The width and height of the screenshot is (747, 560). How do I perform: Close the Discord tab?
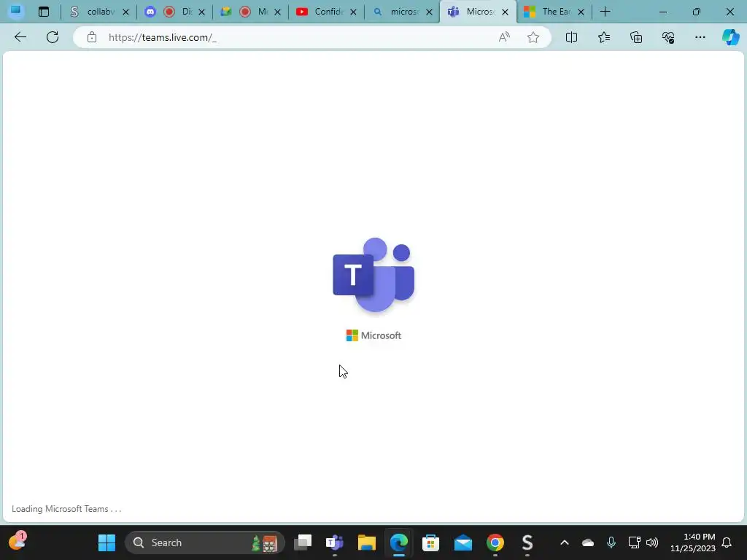201,12
